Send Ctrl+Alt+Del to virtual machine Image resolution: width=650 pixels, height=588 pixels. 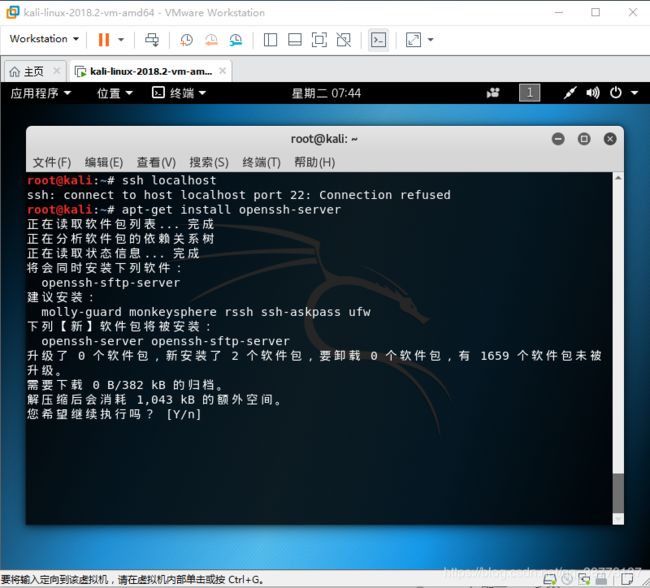tap(152, 40)
